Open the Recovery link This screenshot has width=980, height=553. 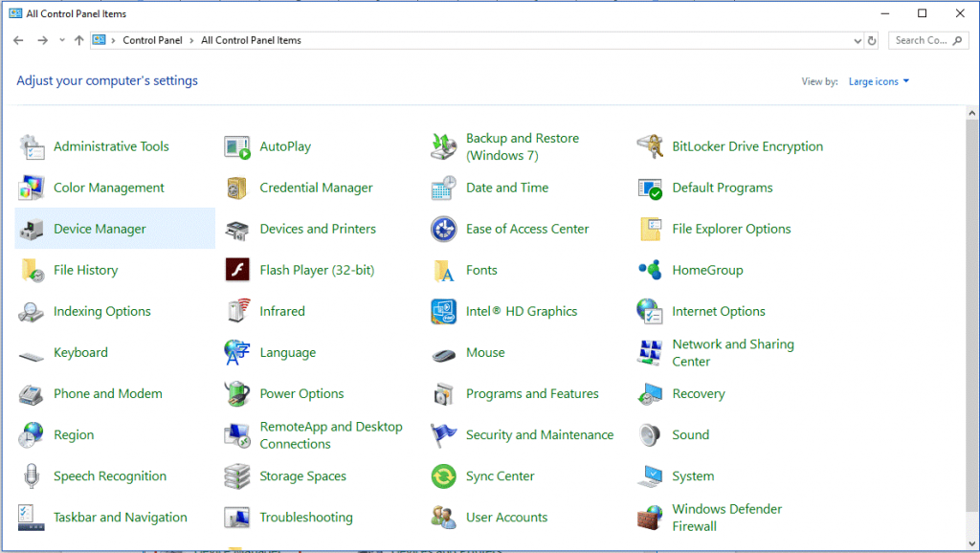coord(699,393)
